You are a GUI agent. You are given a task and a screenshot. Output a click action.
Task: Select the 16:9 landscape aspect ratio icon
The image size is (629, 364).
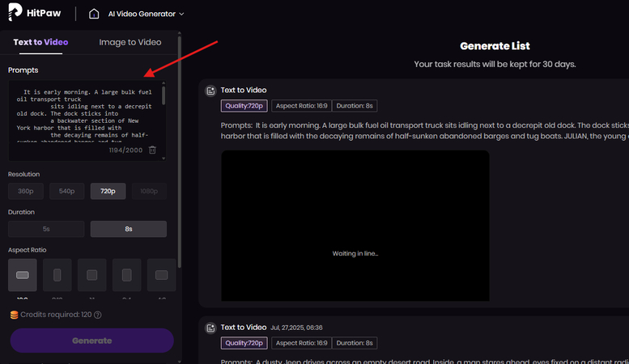(x=23, y=275)
